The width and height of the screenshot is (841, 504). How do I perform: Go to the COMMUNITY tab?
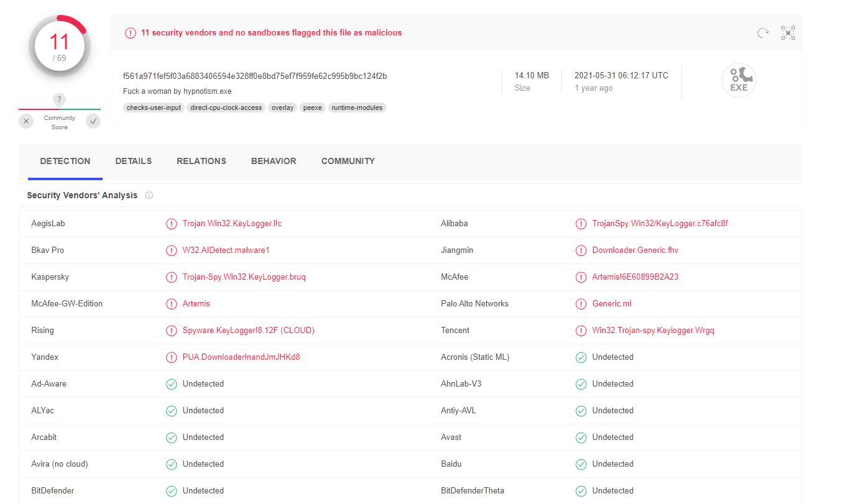pos(347,161)
